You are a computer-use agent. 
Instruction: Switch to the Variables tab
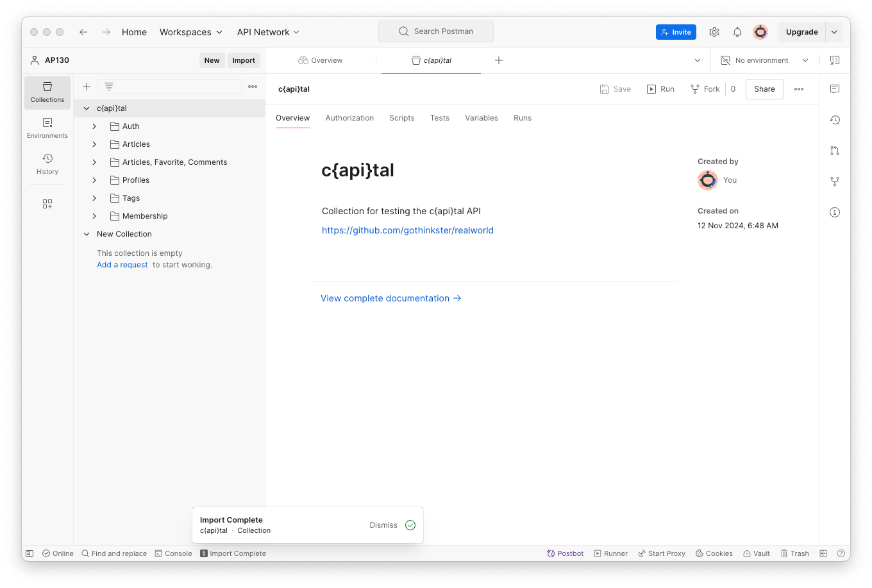[x=482, y=118]
